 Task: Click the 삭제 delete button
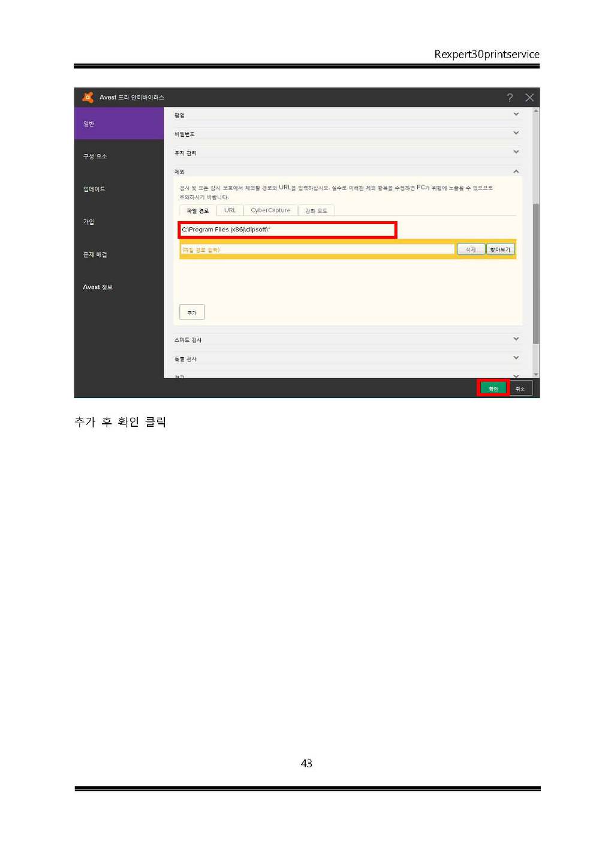(x=471, y=249)
